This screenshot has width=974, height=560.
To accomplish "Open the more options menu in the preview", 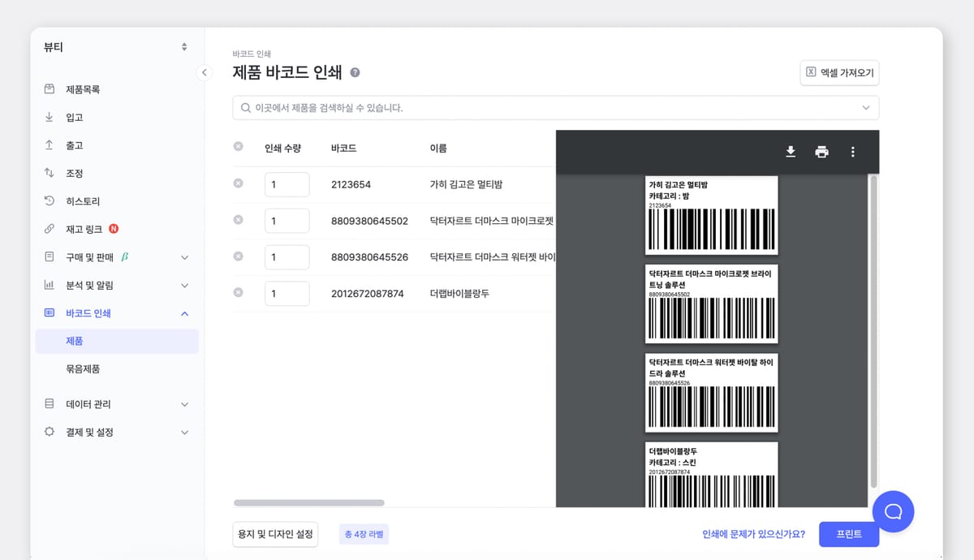I will click(x=852, y=151).
